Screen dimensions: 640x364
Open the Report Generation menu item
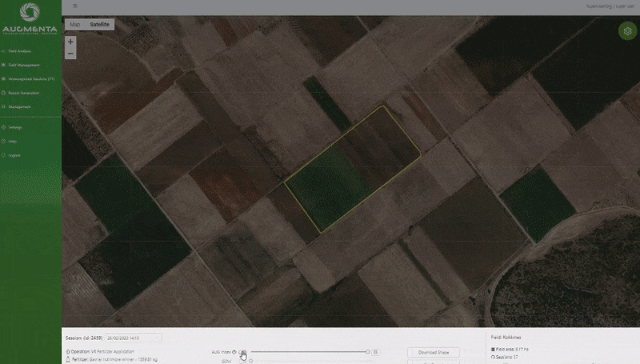coord(24,93)
